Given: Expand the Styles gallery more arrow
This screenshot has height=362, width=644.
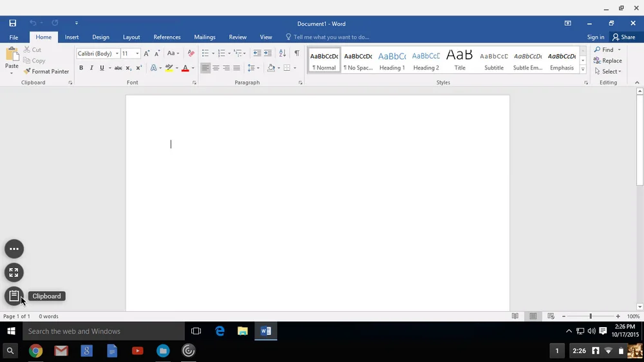Looking at the screenshot, I should 583,70.
